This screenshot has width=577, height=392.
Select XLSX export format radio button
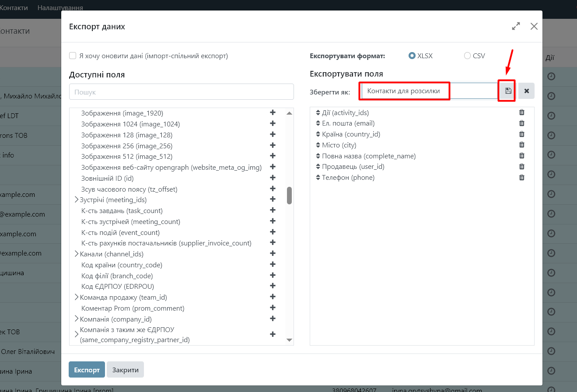[x=412, y=56]
